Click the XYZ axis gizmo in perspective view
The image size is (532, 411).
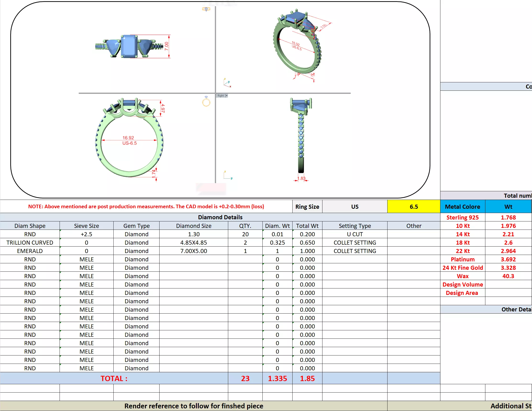pyautogui.click(x=227, y=83)
